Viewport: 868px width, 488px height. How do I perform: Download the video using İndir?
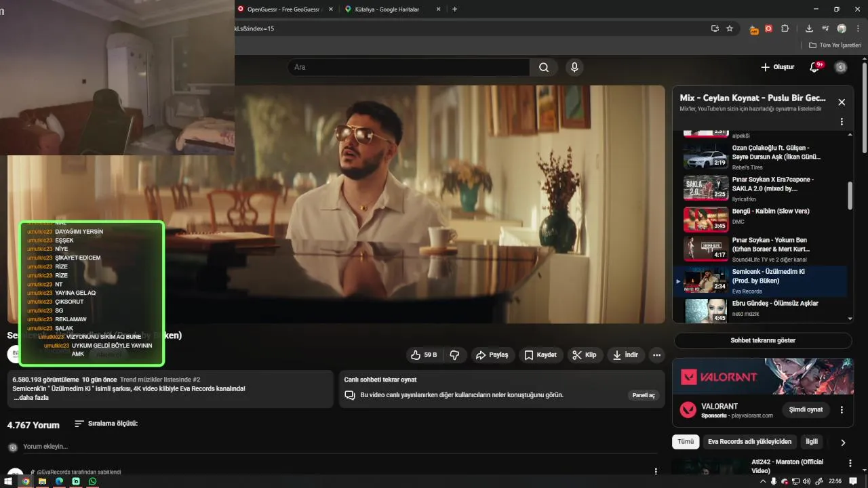click(625, 354)
